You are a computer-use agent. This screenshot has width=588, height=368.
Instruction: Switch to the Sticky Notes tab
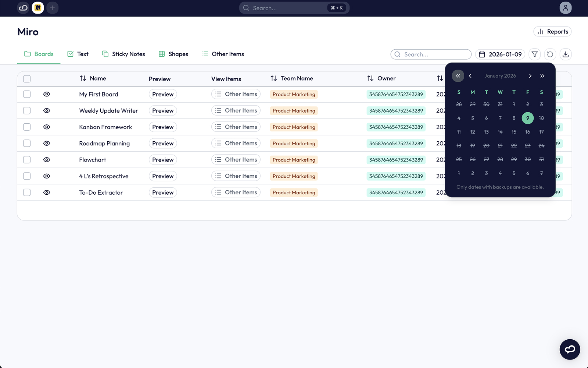click(x=123, y=54)
